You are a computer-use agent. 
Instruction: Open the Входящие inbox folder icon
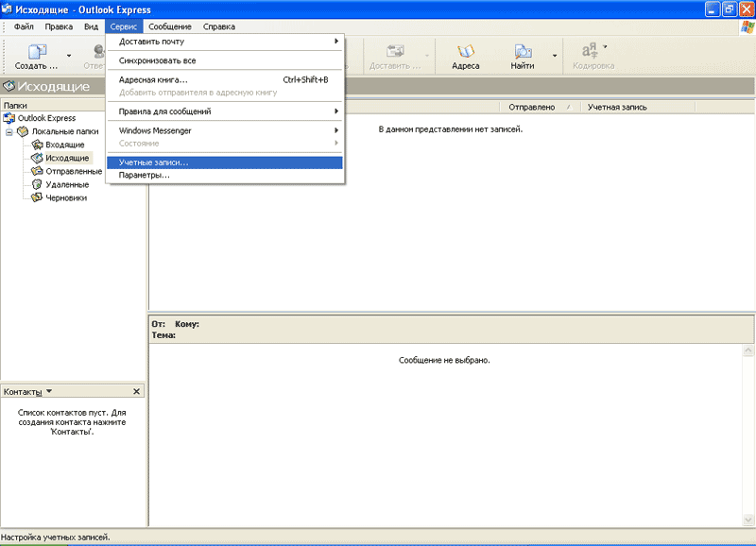click(37, 145)
